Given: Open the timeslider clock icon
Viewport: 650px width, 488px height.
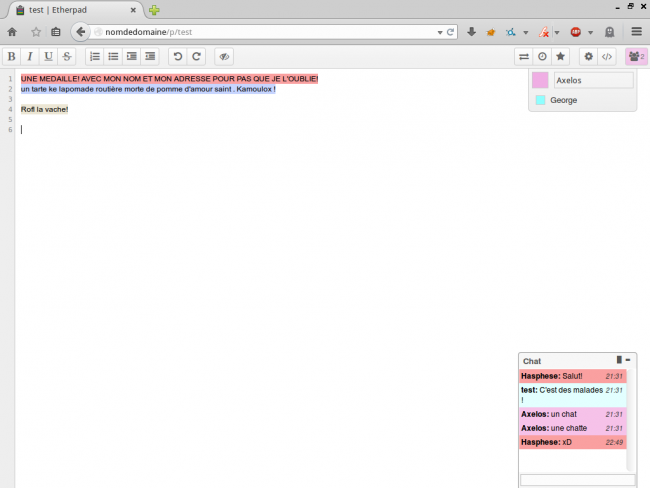Looking at the screenshot, I should point(542,57).
